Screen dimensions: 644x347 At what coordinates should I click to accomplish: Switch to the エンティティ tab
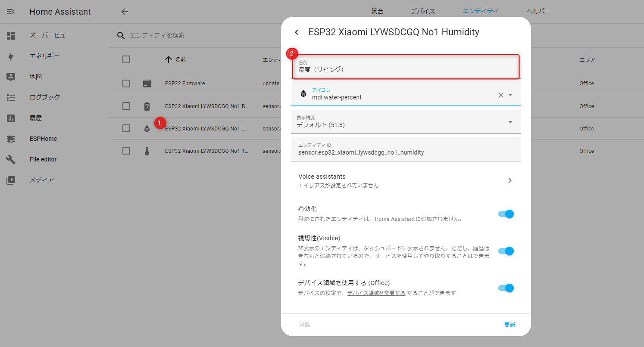(480, 11)
